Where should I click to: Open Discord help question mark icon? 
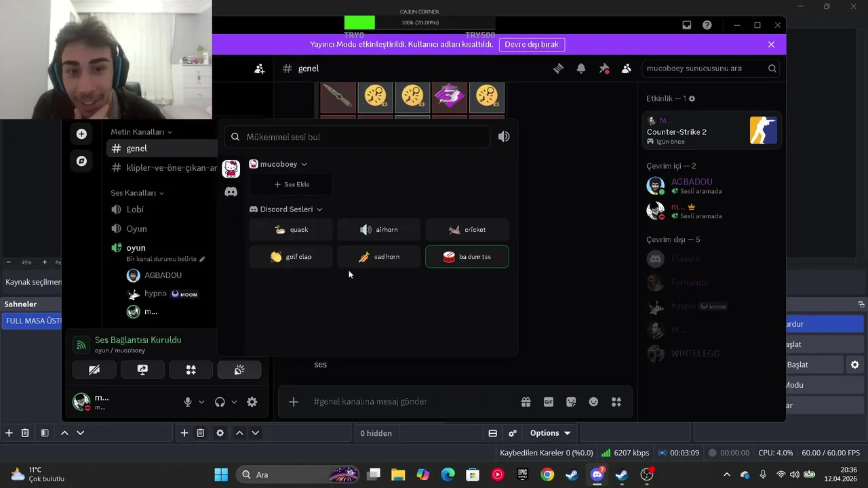[707, 25]
